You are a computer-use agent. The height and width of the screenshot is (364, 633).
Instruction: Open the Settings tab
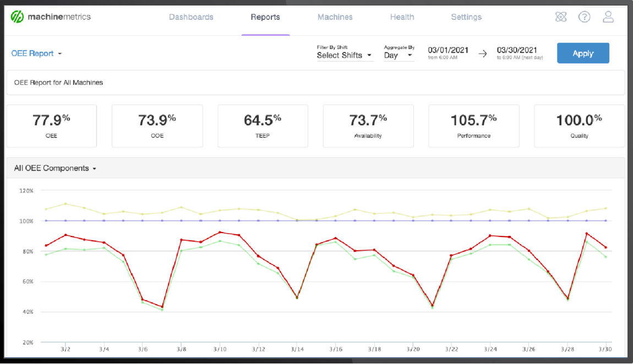tap(466, 17)
